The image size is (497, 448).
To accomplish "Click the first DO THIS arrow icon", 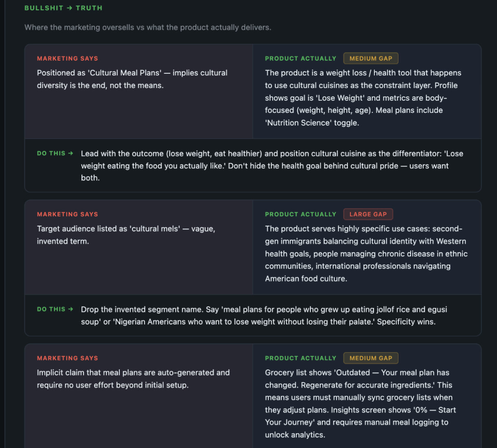I will tap(71, 154).
